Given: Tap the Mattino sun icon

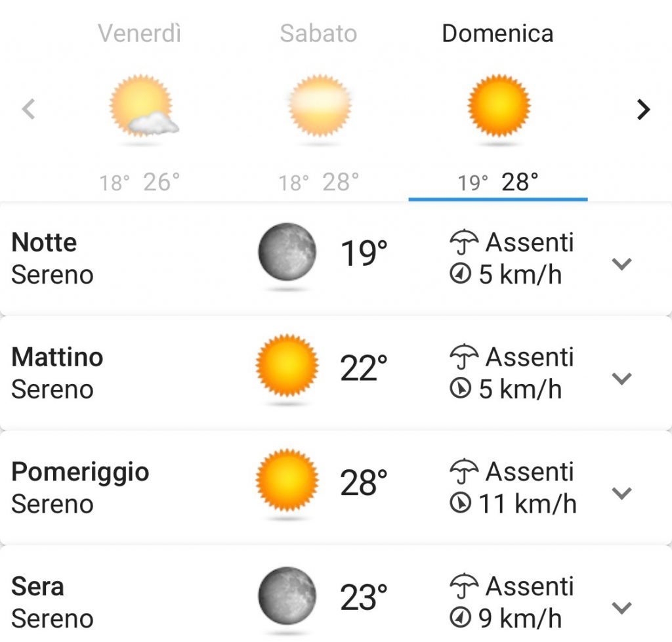Looking at the screenshot, I should point(287,365).
